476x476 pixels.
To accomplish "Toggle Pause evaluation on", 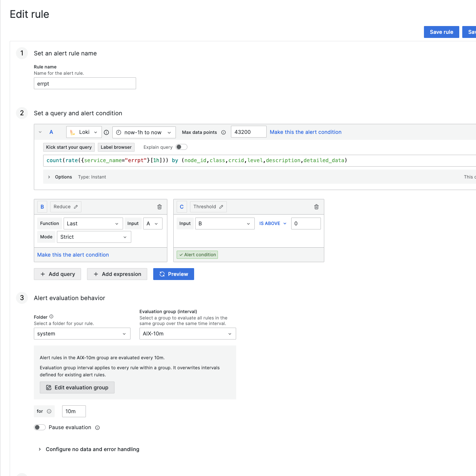I will coord(39,427).
